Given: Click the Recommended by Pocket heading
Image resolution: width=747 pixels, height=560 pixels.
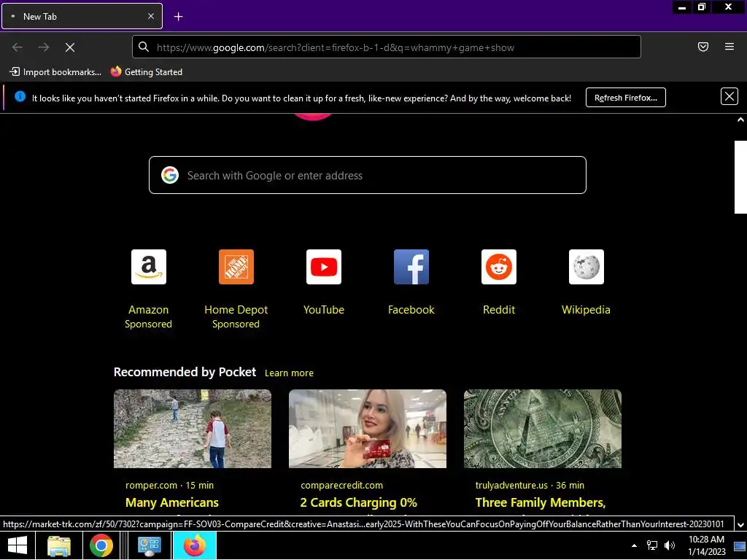Looking at the screenshot, I should (x=185, y=373).
